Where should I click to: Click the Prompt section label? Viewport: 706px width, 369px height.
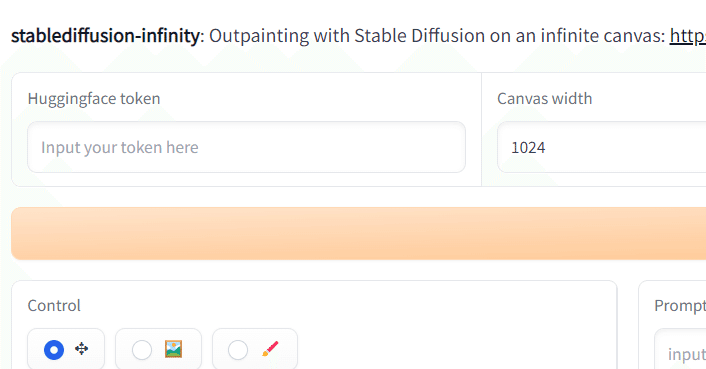click(680, 306)
